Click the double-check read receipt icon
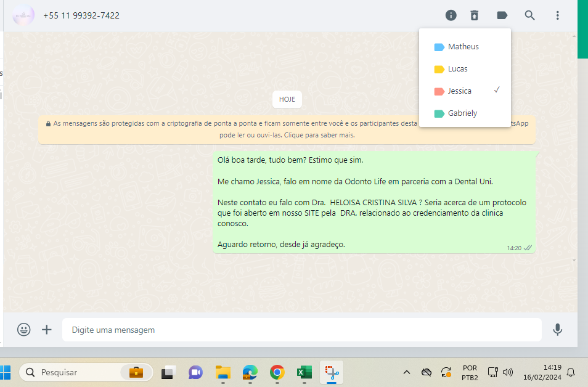This screenshot has width=588, height=387. (x=528, y=248)
